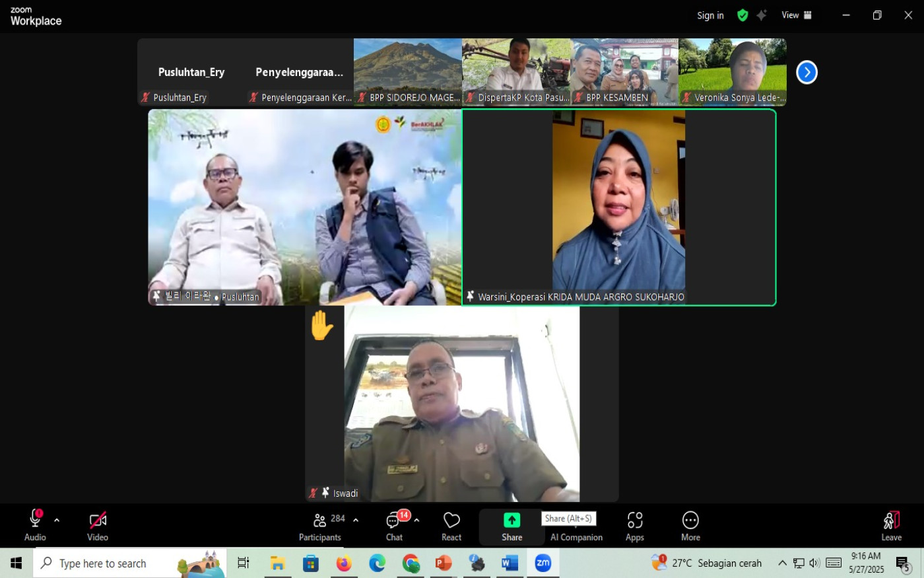Select the BPP KESAMBEN video thumbnail
The height and width of the screenshot is (578, 924).
[x=624, y=71]
